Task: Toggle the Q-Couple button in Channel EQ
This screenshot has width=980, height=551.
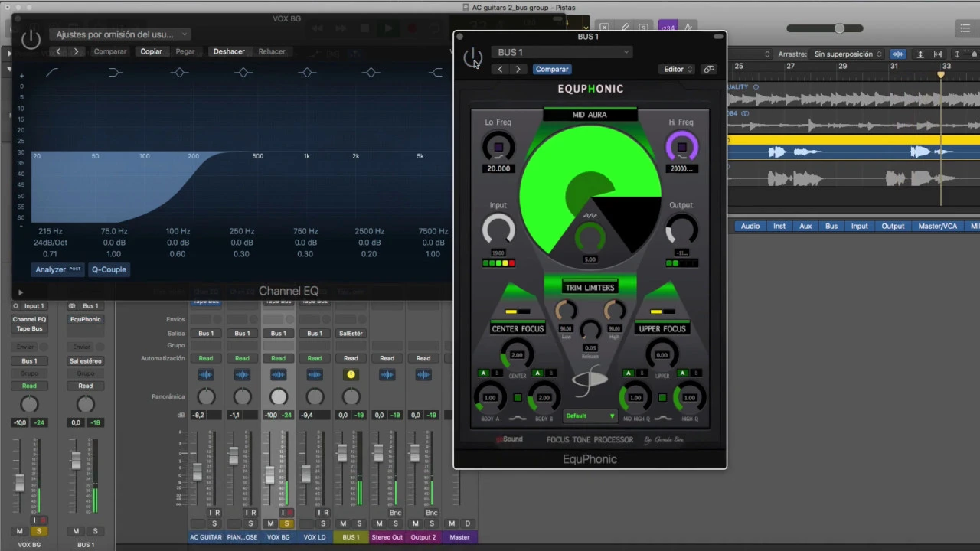Action: click(109, 269)
